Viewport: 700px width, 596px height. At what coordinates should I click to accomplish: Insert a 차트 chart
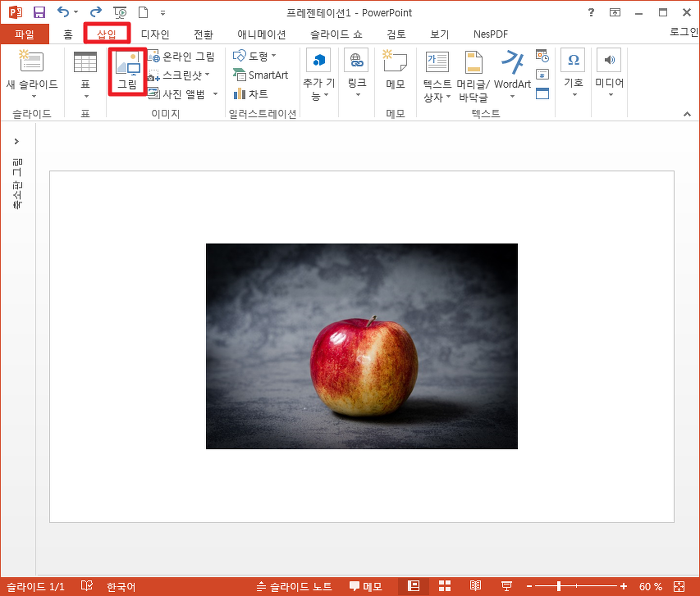250,94
